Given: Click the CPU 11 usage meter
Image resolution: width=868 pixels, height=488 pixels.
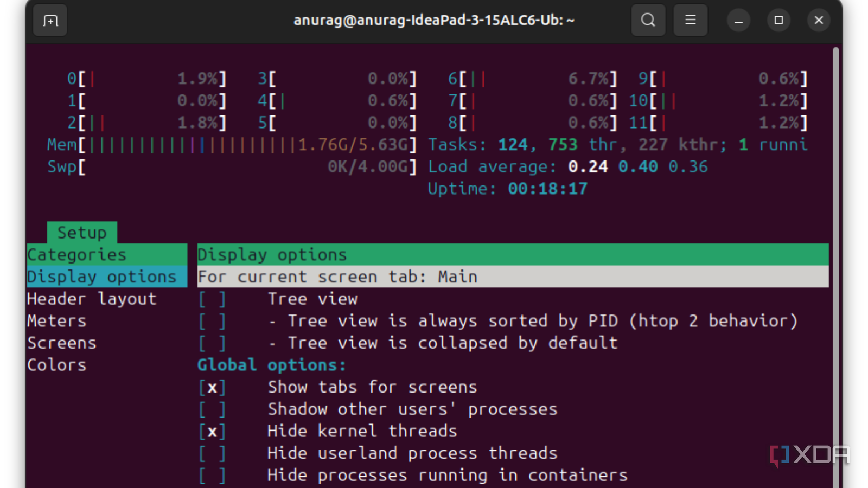Looking at the screenshot, I should click(x=718, y=123).
